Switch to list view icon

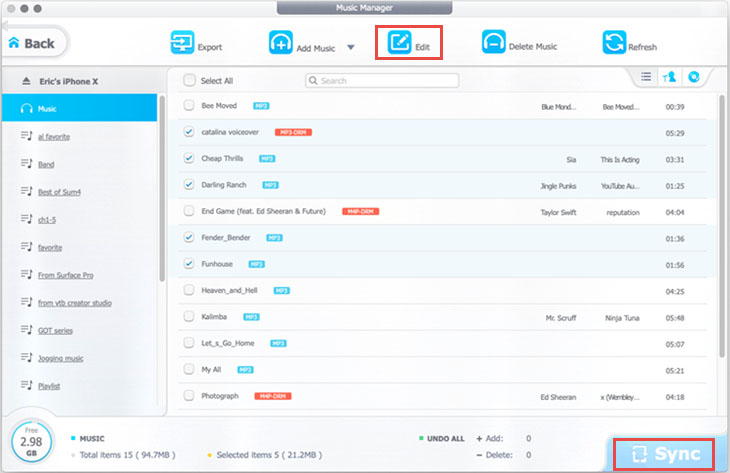point(646,77)
